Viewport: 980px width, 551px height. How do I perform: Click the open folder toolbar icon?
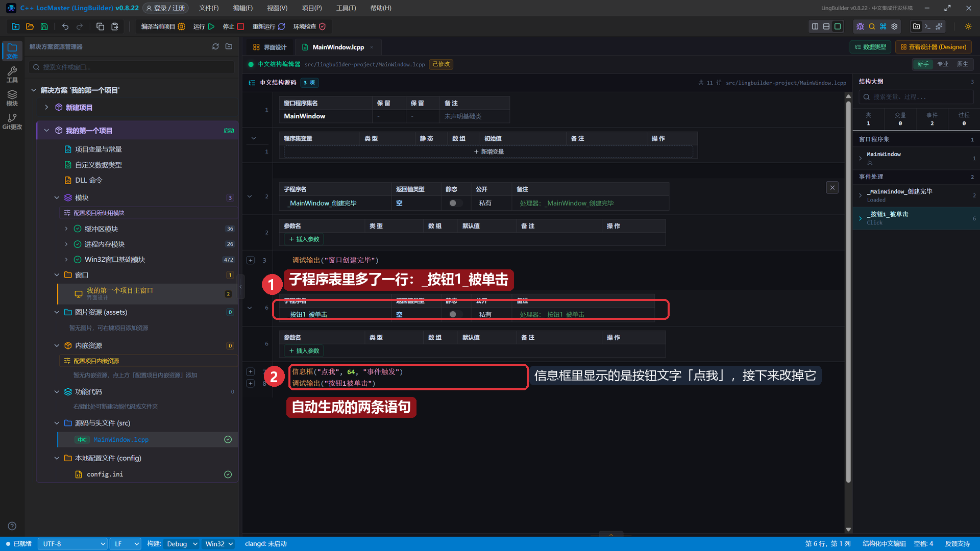(30, 27)
